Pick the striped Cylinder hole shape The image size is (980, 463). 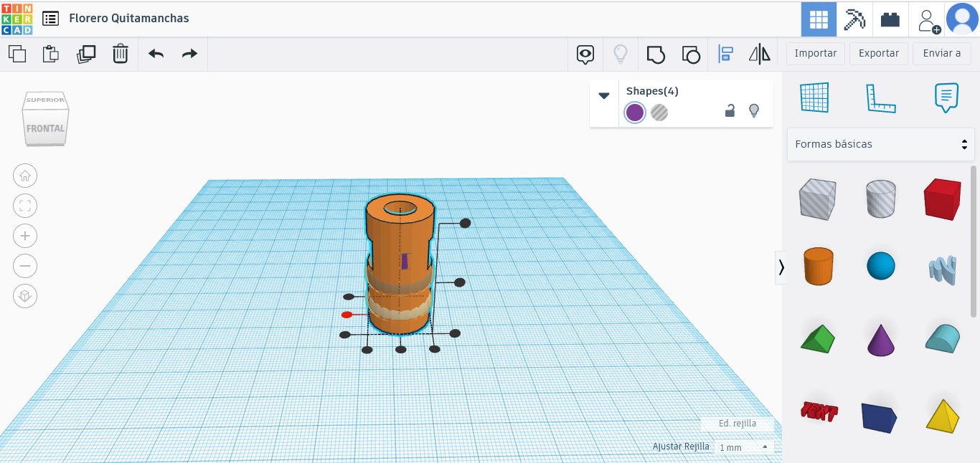[x=881, y=199]
